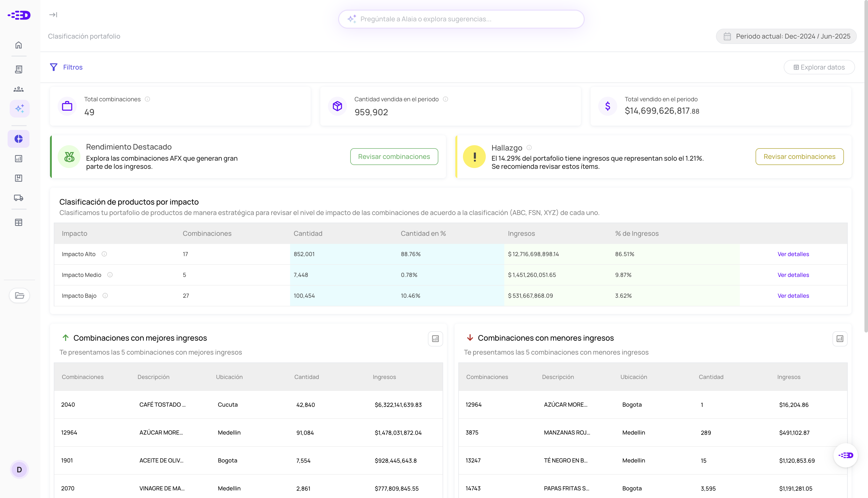Click Descripción header in menores ingresos table

[558, 377]
